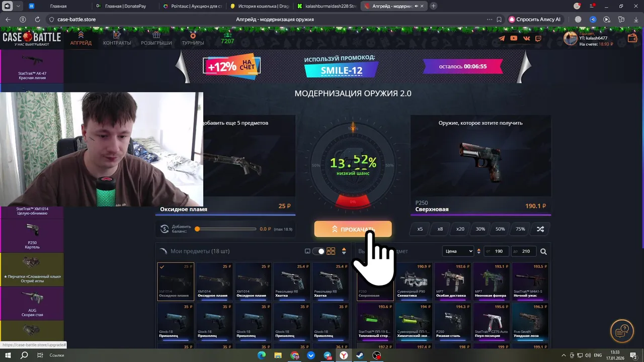Open OBS Studio from taskbar
Image resolution: width=644 pixels, height=362 pixels.
tap(376, 355)
